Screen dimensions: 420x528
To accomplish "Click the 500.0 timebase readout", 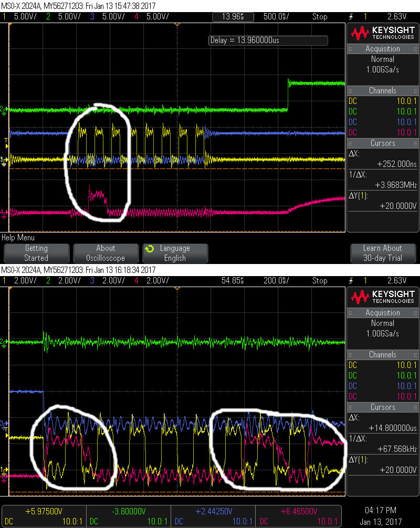I will click(276, 16).
